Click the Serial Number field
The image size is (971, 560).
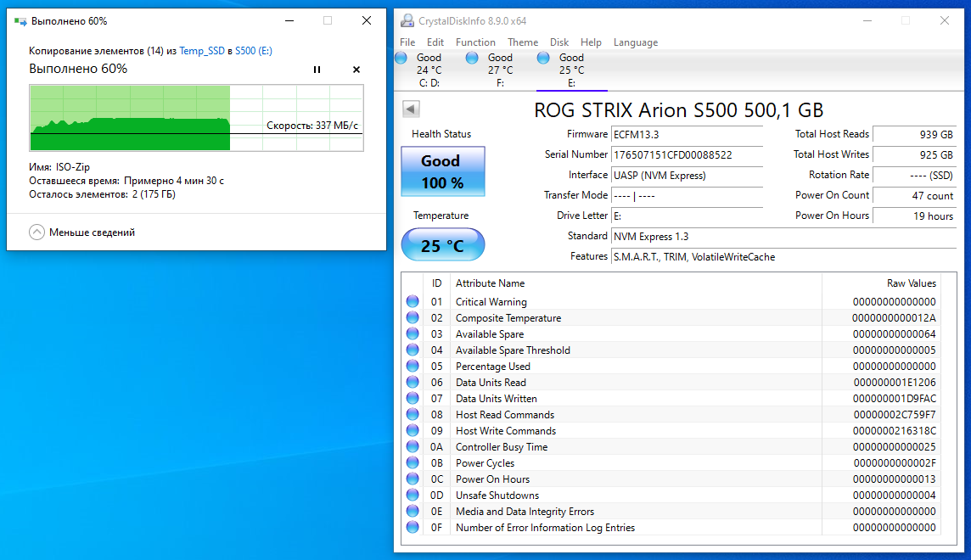[x=686, y=154]
